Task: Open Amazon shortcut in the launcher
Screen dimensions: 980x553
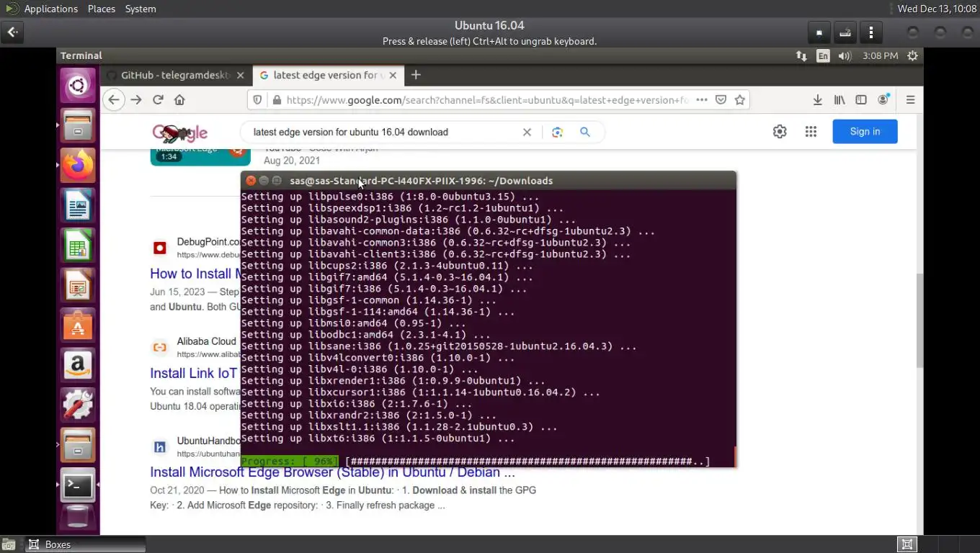Action: pyautogui.click(x=78, y=365)
